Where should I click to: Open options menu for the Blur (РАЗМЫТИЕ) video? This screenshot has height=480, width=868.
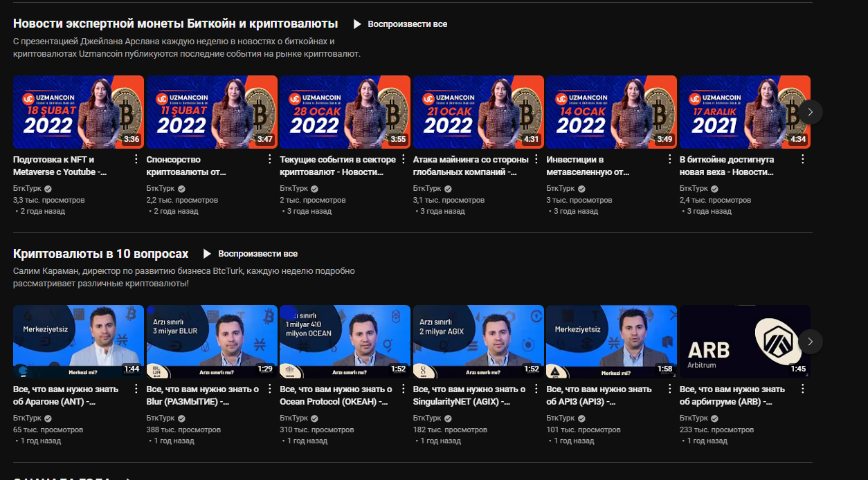[270, 389]
